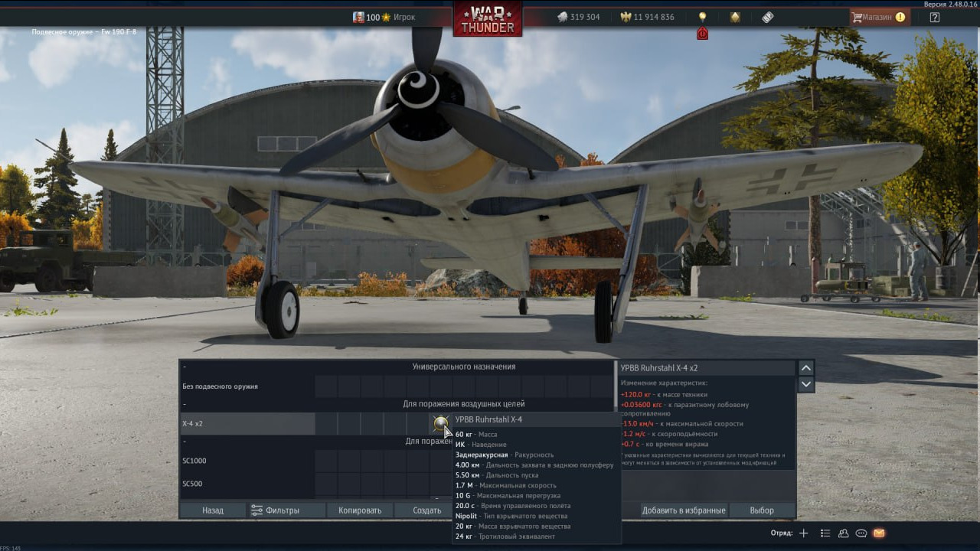Open the Battle Pass BP ticket icon
The width and height of the screenshot is (980, 551).
point(768,17)
